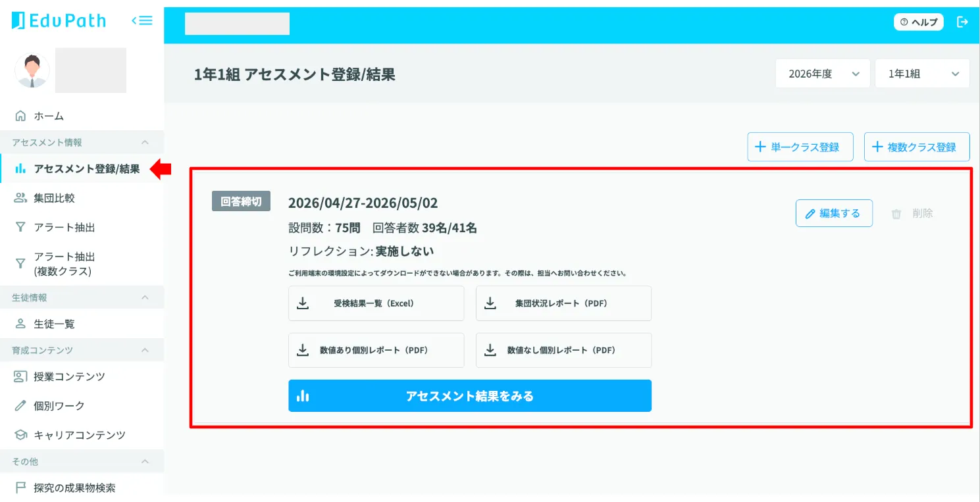Collapse the その他 section
980x502 pixels.
(82, 462)
